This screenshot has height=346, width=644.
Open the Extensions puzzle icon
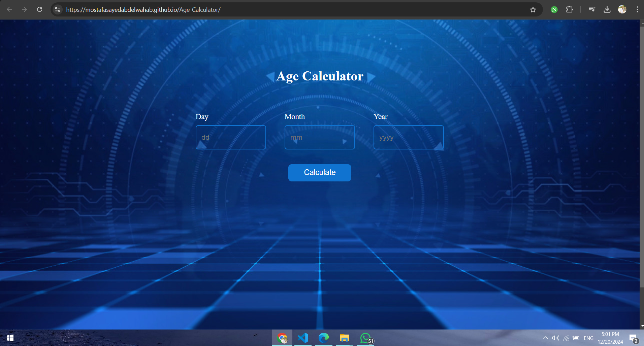coord(570,9)
